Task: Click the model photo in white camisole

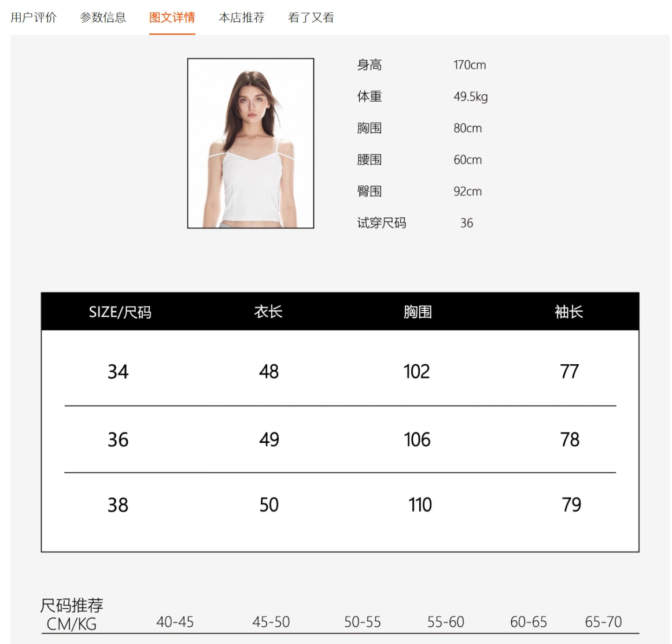Action: tap(250, 143)
